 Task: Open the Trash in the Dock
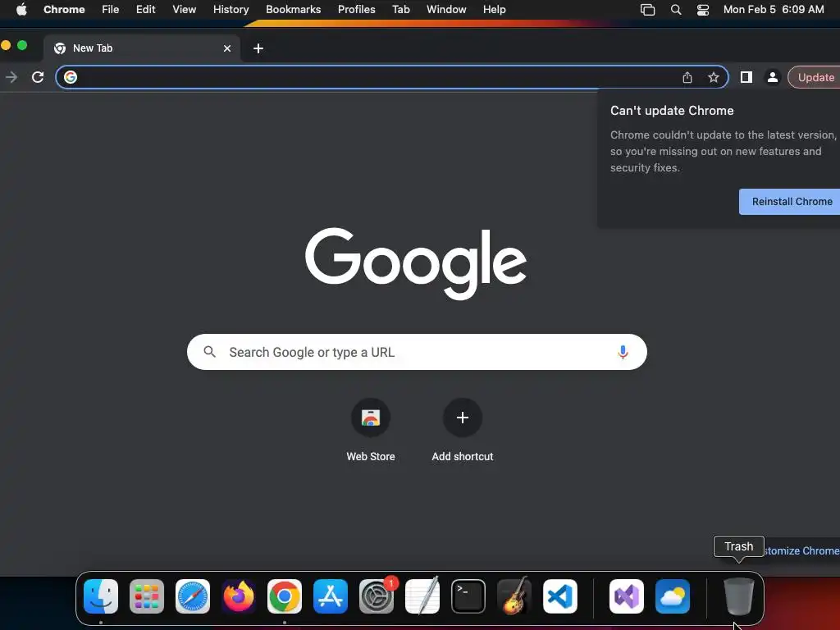[739, 596]
